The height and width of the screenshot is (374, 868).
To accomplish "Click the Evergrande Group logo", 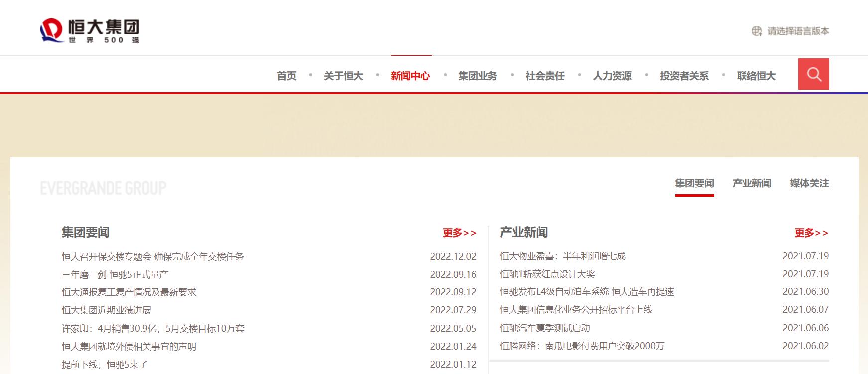I will click(x=90, y=31).
